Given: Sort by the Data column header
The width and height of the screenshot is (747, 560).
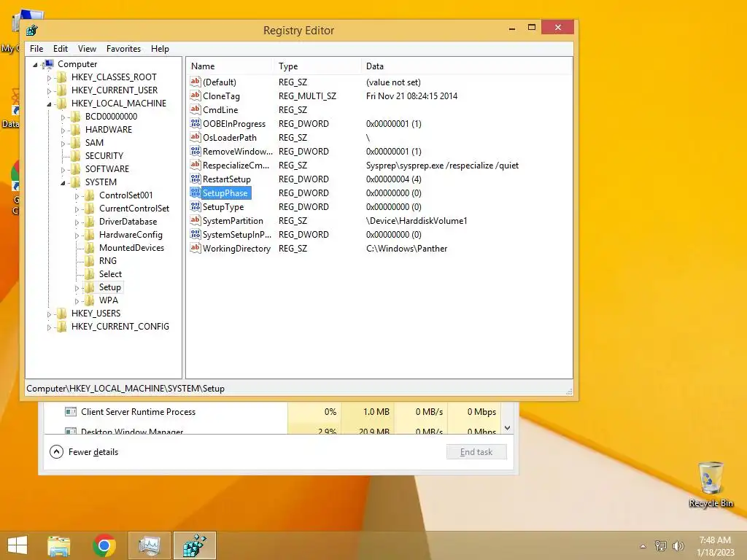Looking at the screenshot, I should (466, 66).
